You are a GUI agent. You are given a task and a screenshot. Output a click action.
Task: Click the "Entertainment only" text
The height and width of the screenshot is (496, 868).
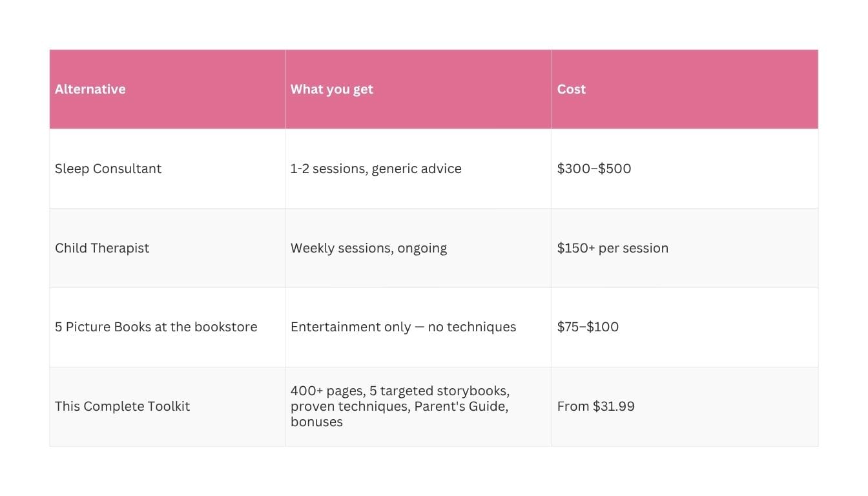pyautogui.click(x=351, y=327)
